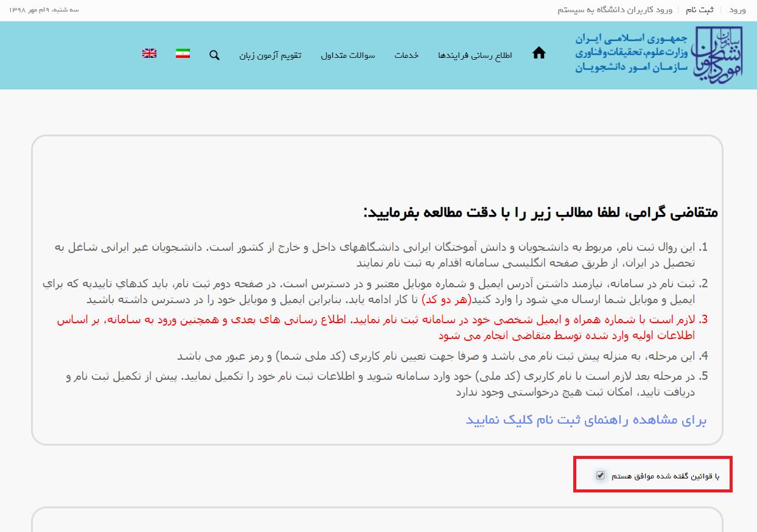Image resolution: width=757 pixels, height=532 pixels.
Task: Open the 'اطلاع رسانی فرایندها' menu
Action: tap(475, 55)
